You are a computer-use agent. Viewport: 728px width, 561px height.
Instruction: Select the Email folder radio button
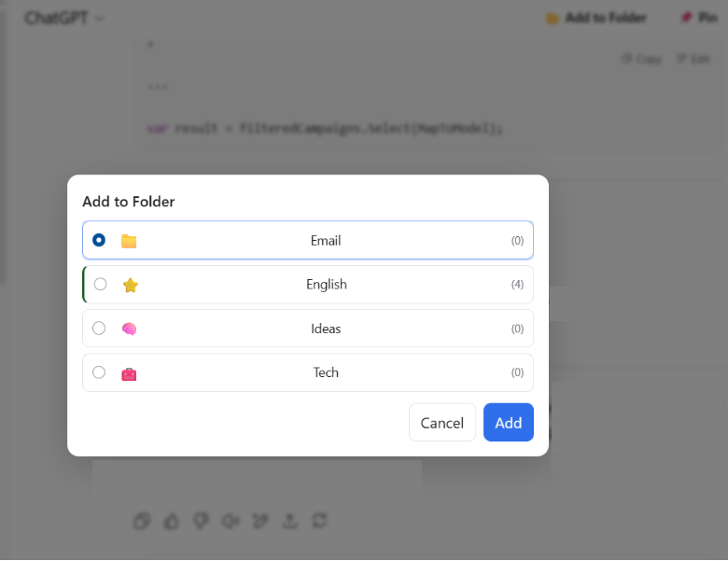point(99,240)
